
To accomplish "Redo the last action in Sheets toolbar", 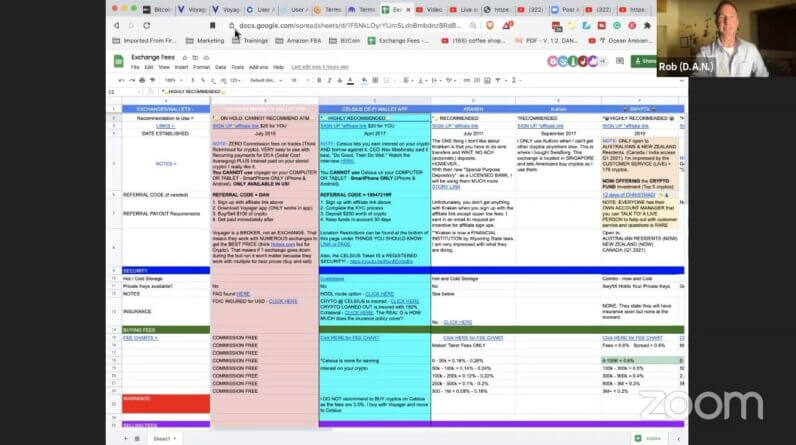I will 132,80.
